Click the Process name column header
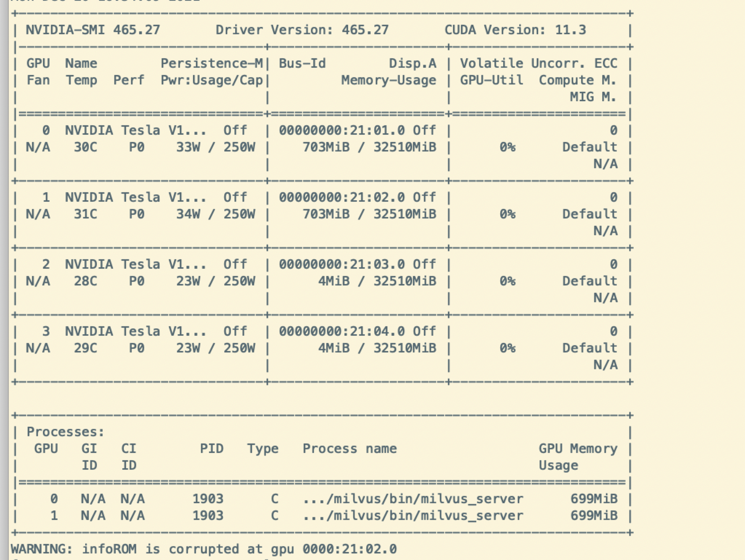This screenshot has width=745, height=560. coord(350,449)
